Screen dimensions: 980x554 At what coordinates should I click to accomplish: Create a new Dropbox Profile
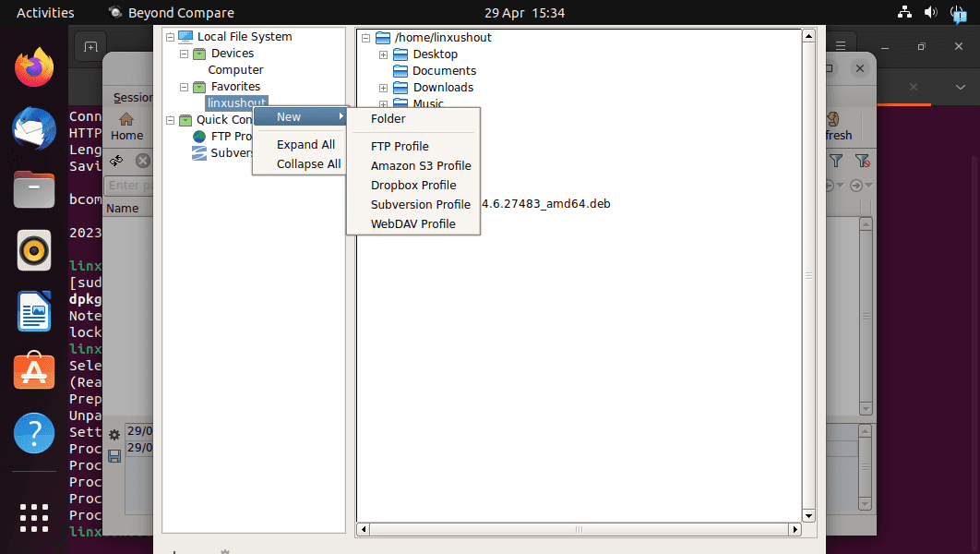click(x=413, y=185)
